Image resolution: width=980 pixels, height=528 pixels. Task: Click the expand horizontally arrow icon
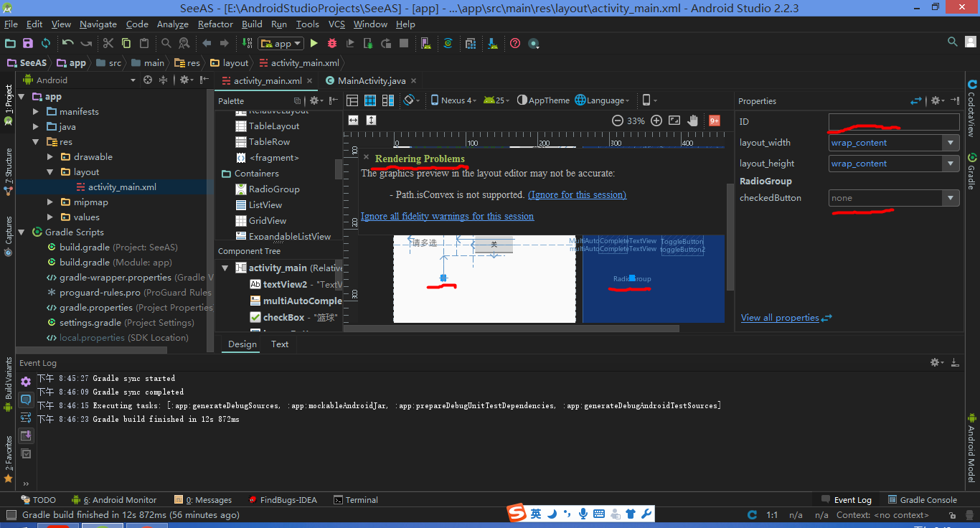(x=353, y=121)
